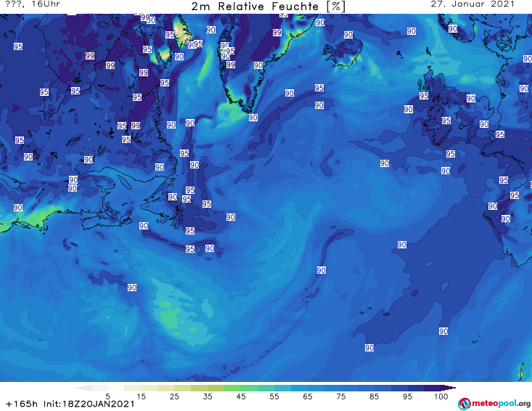Click the legend value "25"

[x=174, y=396]
